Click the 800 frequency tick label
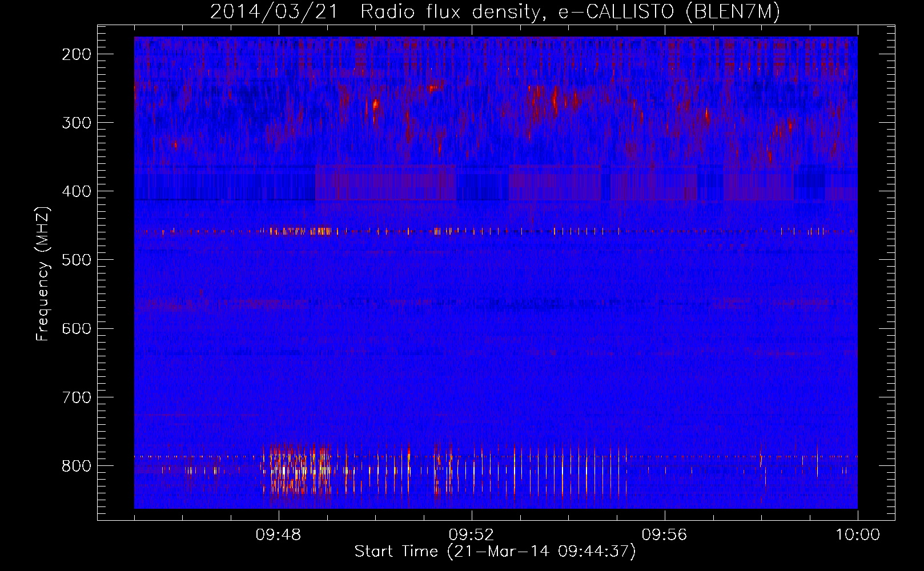The image size is (924, 571). [x=77, y=466]
